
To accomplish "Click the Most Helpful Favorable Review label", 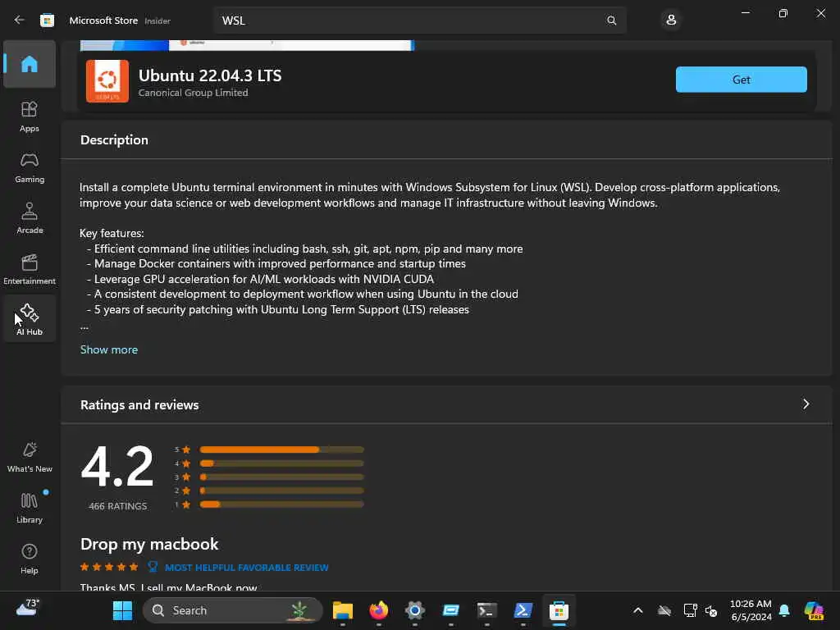I will point(246,568).
